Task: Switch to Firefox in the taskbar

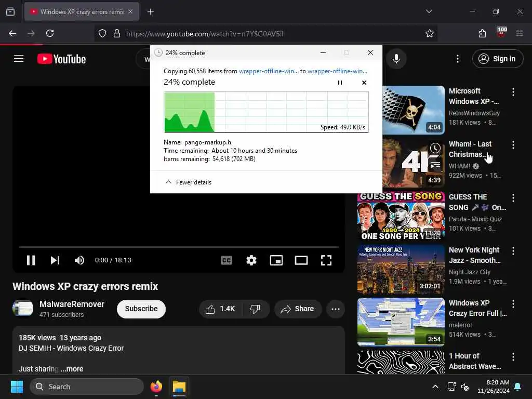Action: click(156, 387)
